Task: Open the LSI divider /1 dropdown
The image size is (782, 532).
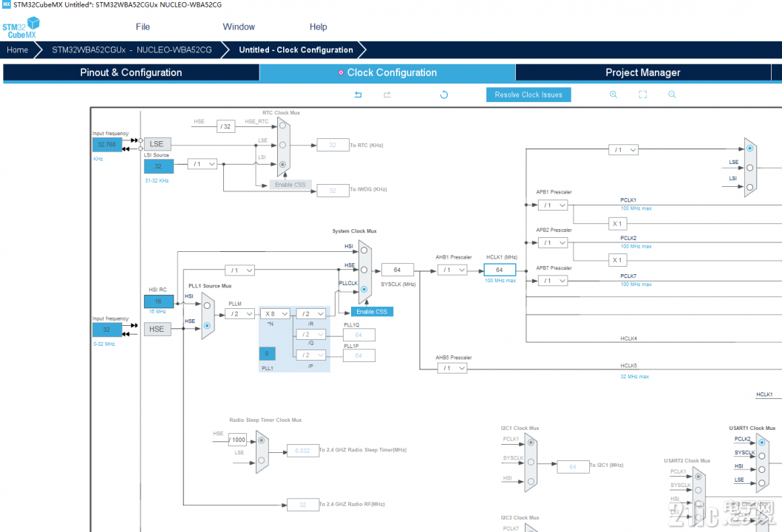Action: click(203, 164)
